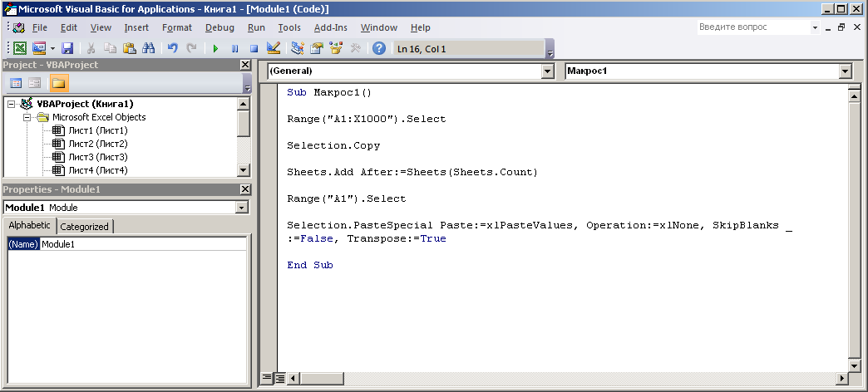This screenshot has height=392, width=868.
Task: Select Лист1 (Лист1) in project tree
Action: click(98, 130)
